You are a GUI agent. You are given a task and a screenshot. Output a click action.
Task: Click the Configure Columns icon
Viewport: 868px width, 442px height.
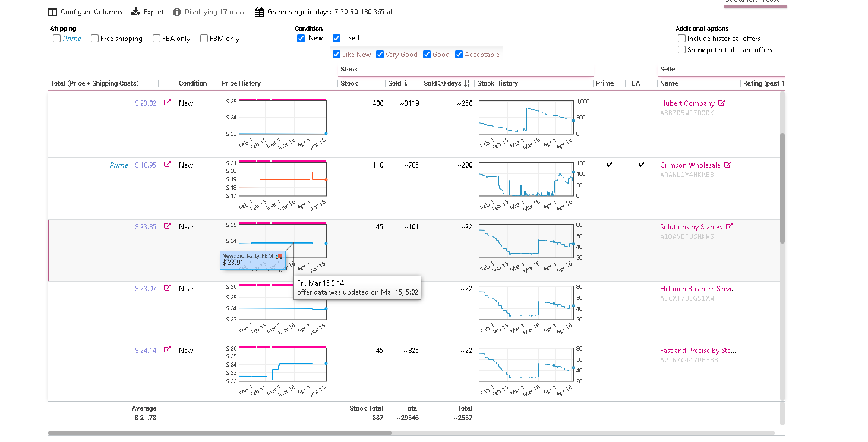tap(53, 12)
